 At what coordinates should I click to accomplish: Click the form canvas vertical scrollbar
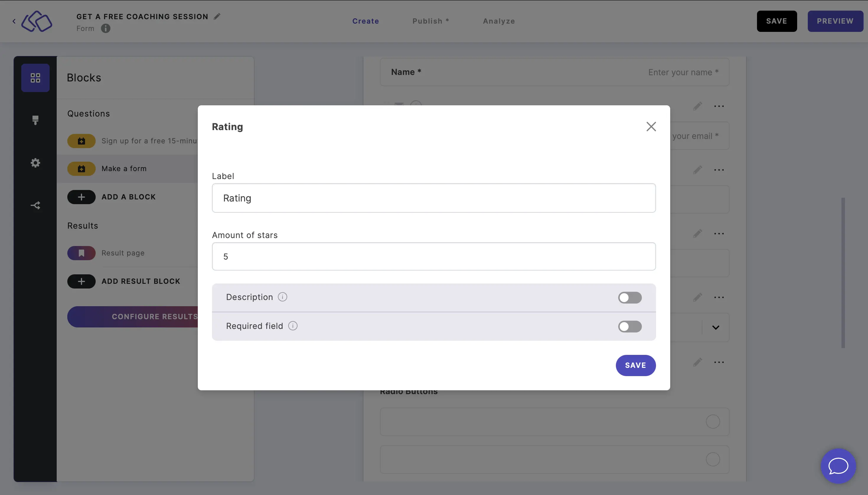point(843,273)
